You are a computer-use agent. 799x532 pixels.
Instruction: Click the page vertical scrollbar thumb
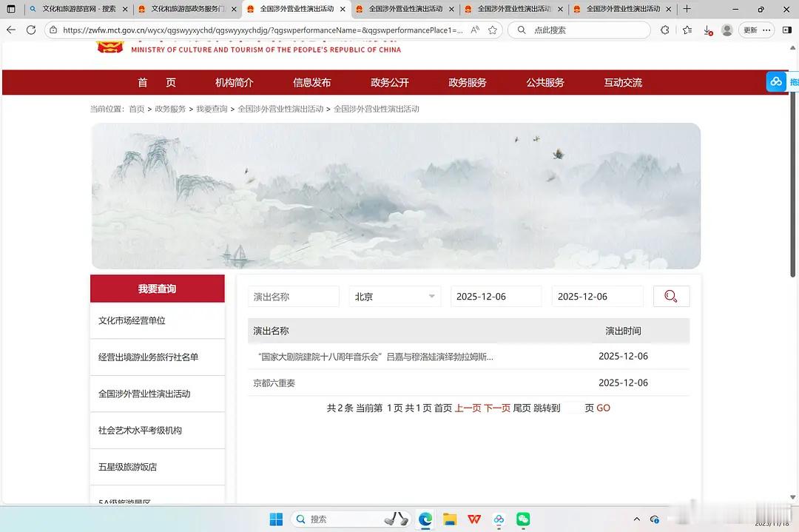pos(792,184)
